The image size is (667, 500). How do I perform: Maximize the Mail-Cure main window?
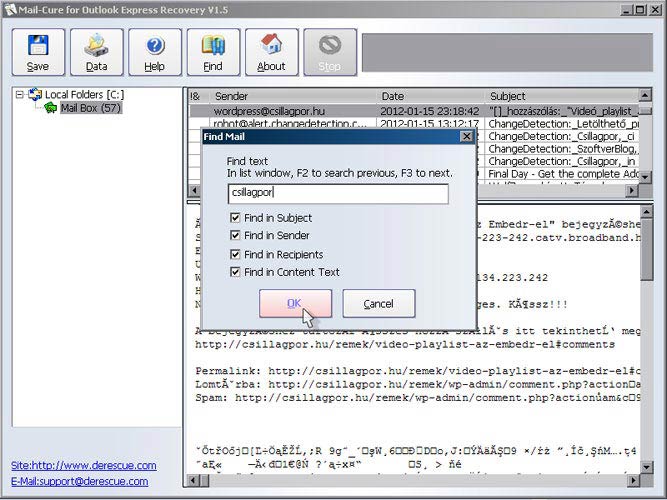[x=640, y=9]
